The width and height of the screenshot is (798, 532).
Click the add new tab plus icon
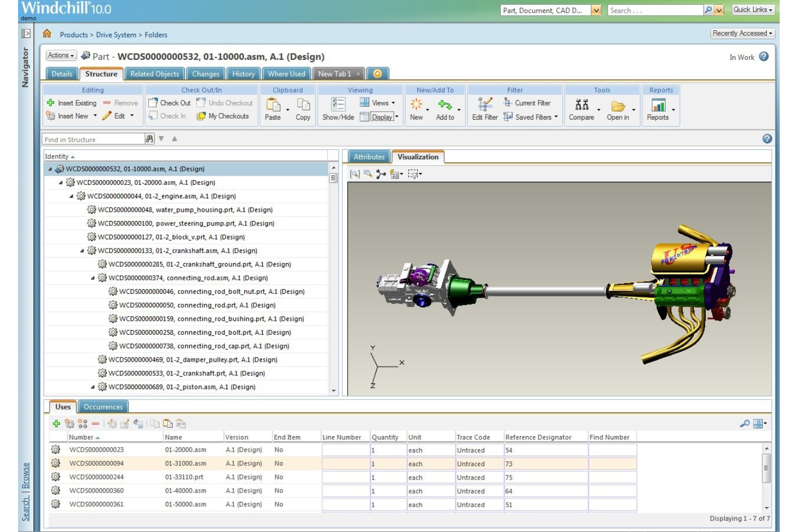coord(377,74)
